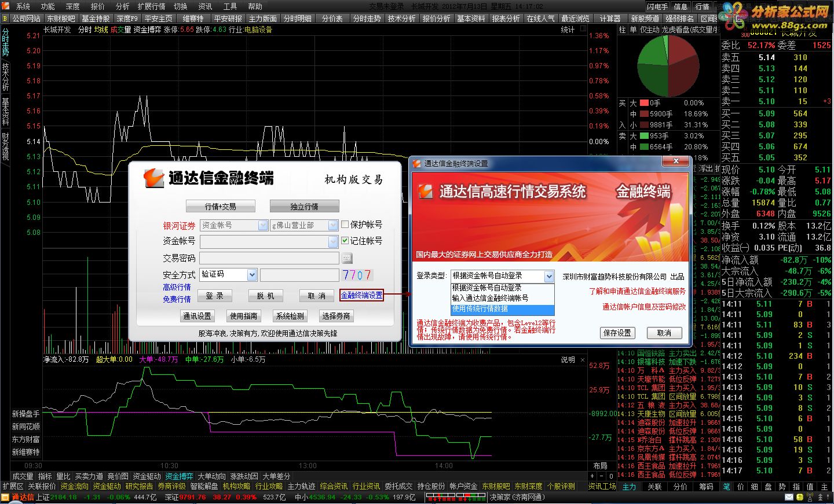Image resolution: width=834 pixels, height=504 pixels.
Task: Click 了解和申请通达信金融终端服务 link
Action: [x=637, y=291]
